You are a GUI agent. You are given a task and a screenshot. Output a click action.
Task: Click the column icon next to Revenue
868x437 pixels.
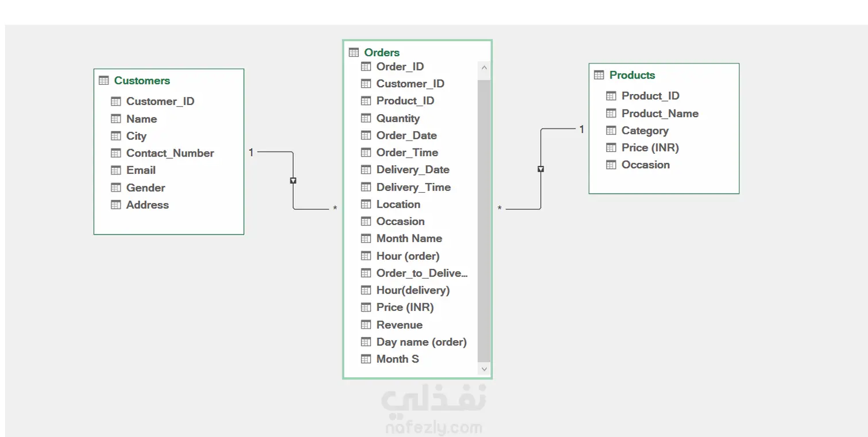[366, 325]
